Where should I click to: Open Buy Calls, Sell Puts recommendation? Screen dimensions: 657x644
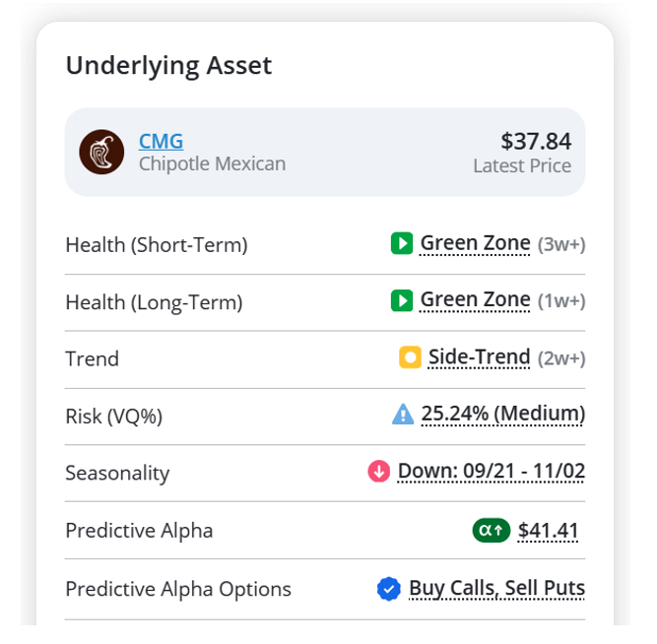coord(497,588)
